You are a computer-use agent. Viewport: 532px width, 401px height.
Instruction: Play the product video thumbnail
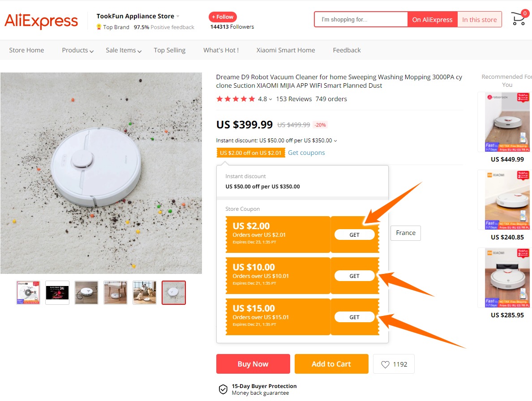pos(28,293)
